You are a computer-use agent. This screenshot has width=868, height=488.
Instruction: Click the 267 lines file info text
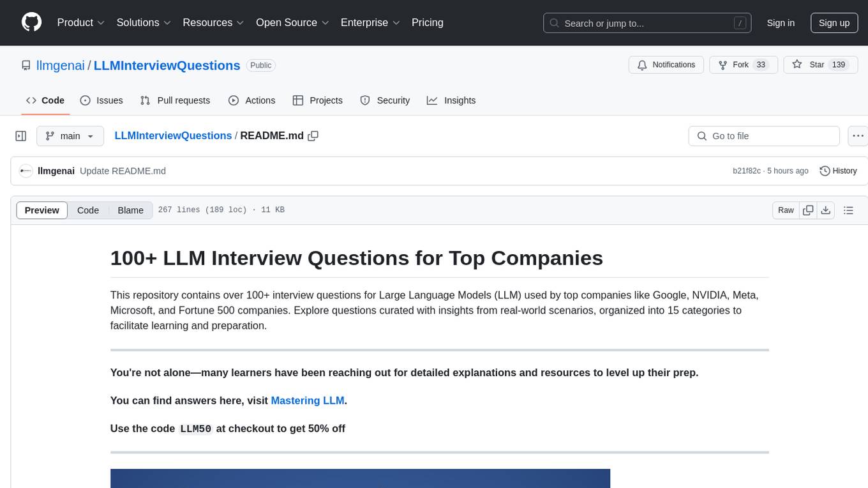coord(221,210)
